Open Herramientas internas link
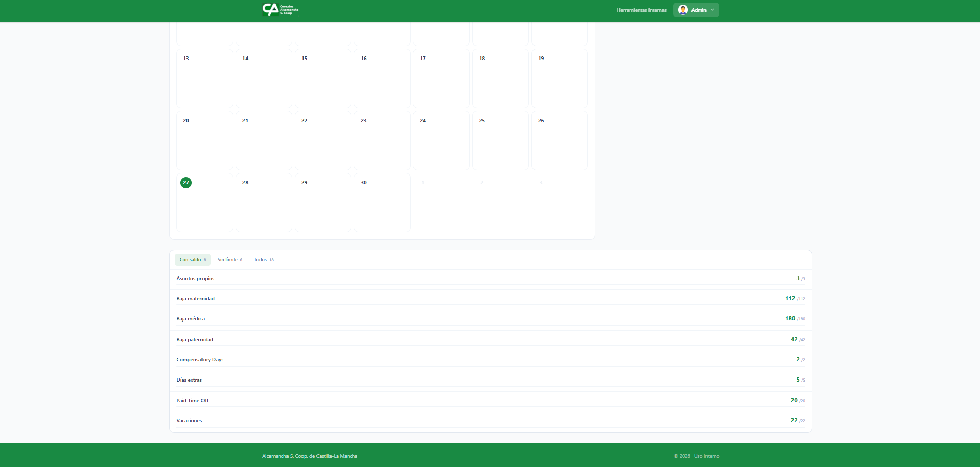 (641, 10)
